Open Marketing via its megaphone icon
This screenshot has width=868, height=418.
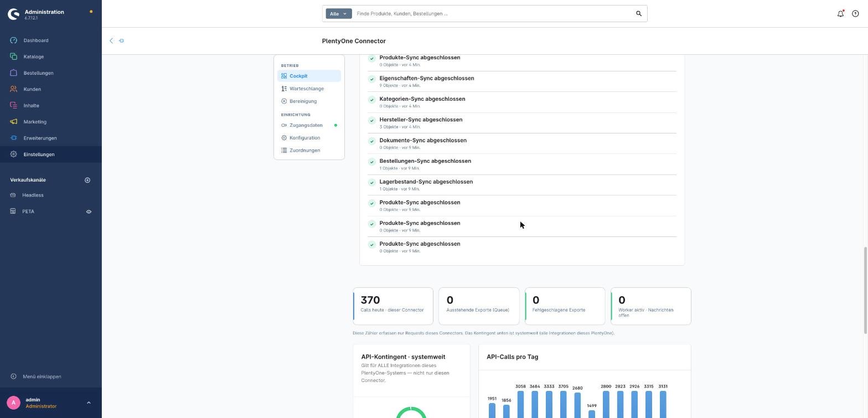pos(13,122)
